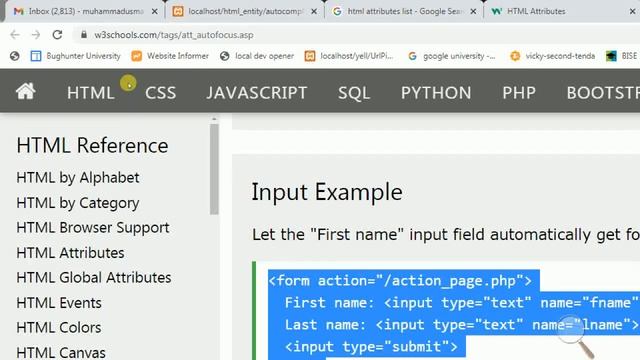Reload the page with the refresh icon
640x360 pixels.
coord(57,35)
